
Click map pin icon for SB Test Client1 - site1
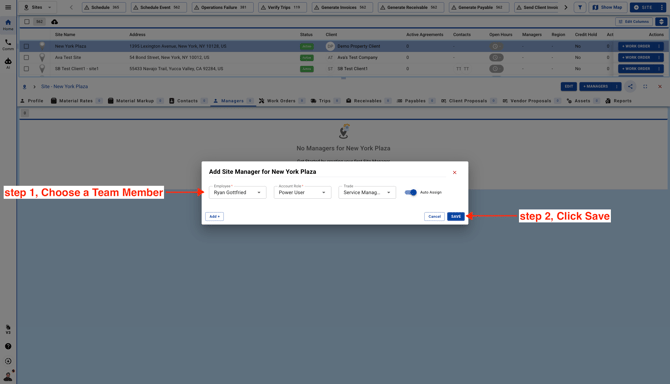(42, 68)
